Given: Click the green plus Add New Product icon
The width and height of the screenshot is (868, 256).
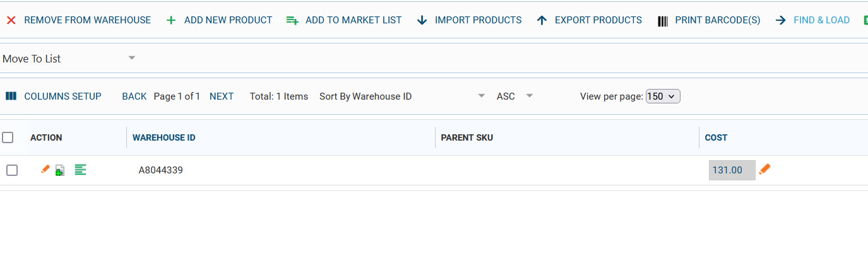Looking at the screenshot, I should [x=171, y=20].
